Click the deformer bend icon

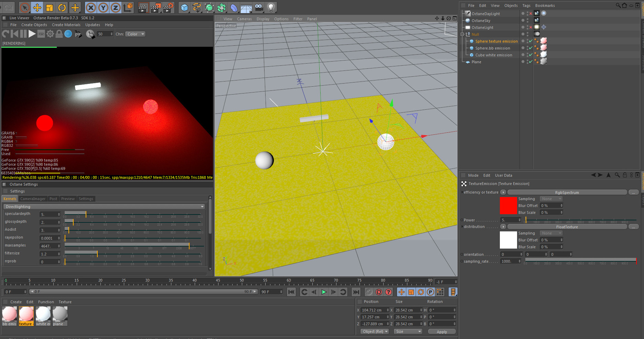click(x=234, y=7)
